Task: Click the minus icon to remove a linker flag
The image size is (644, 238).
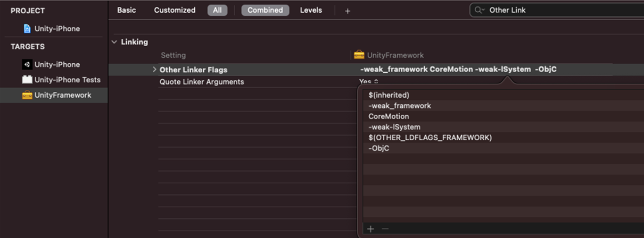Action: [x=385, y=229]
